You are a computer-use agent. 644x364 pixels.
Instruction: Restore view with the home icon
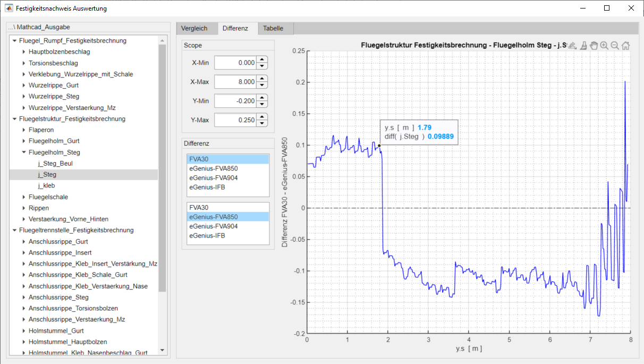(x=626, y=46)
